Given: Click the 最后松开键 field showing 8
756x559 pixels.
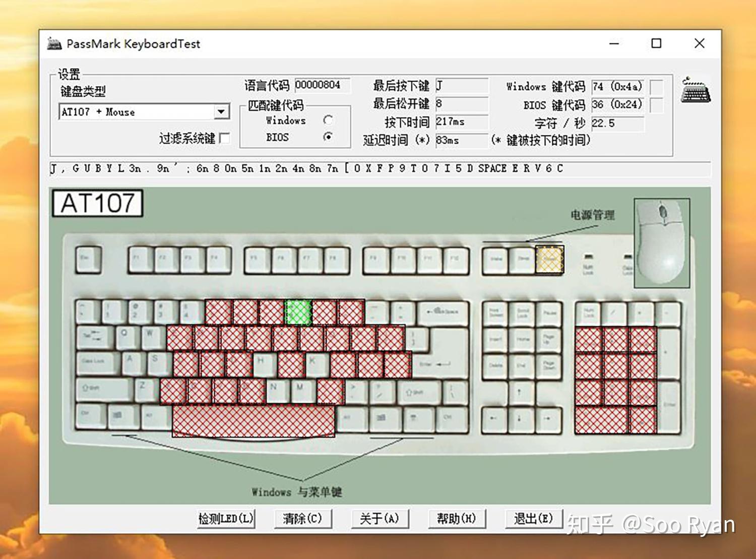Looking at the screenshot, I should coord(462,103).
